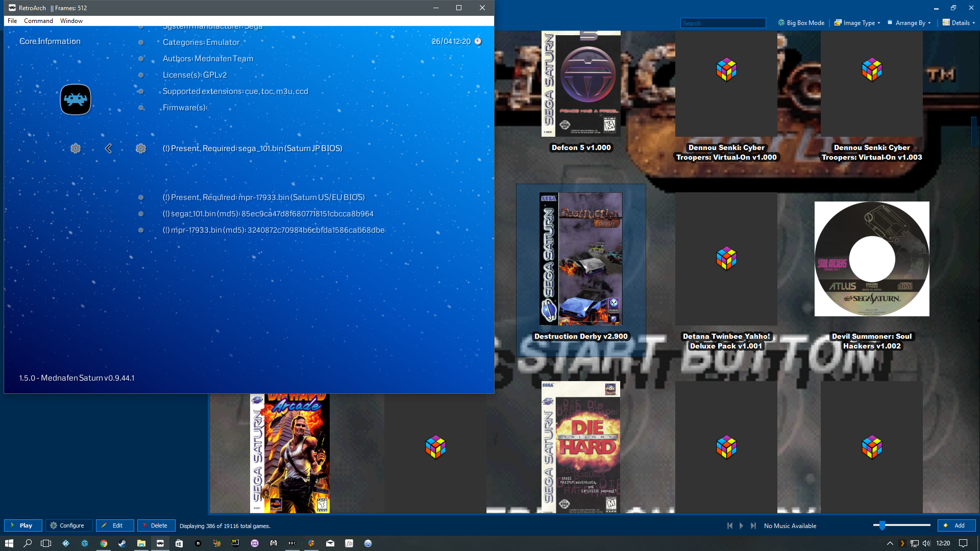Select the sega_101.bin md5 hash row
The width and height of the screenshot is (980, 551).
268,214
